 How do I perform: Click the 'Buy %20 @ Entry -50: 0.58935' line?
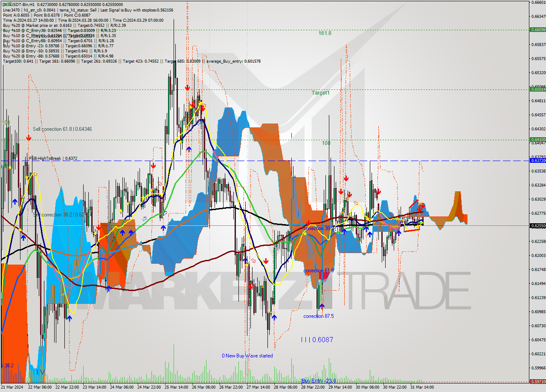click(x=55, y=51)
